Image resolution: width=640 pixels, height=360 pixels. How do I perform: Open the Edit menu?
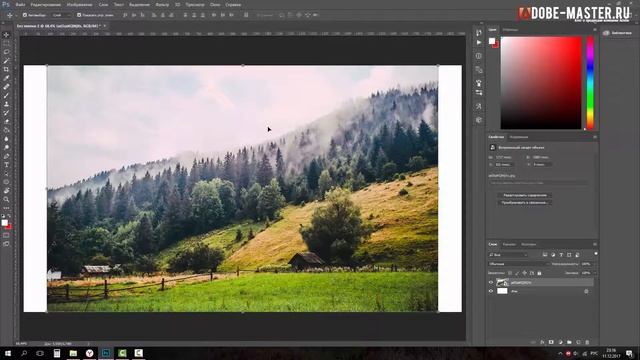coord(46,5)
